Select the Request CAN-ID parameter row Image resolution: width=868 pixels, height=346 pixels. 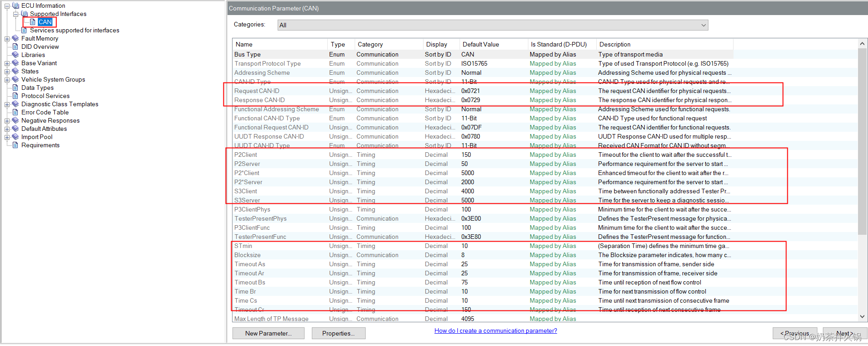coord(483,91)
